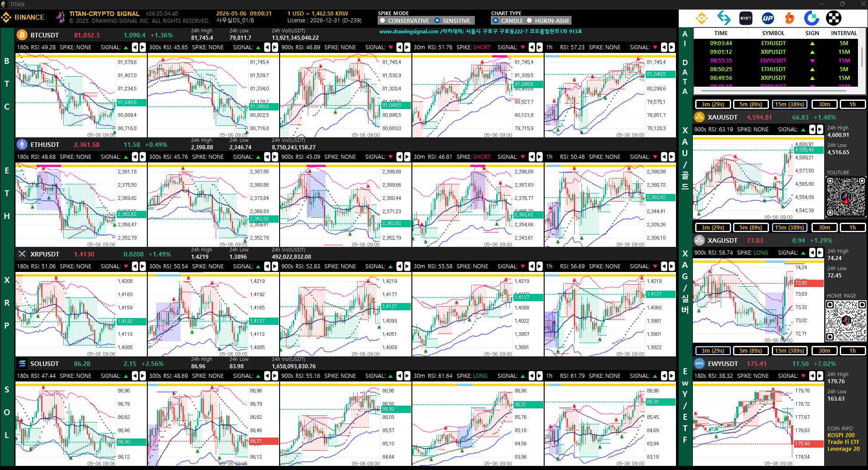
Task: Select the Binance exchange icon in top-right bar
Action: coord(702,18)
